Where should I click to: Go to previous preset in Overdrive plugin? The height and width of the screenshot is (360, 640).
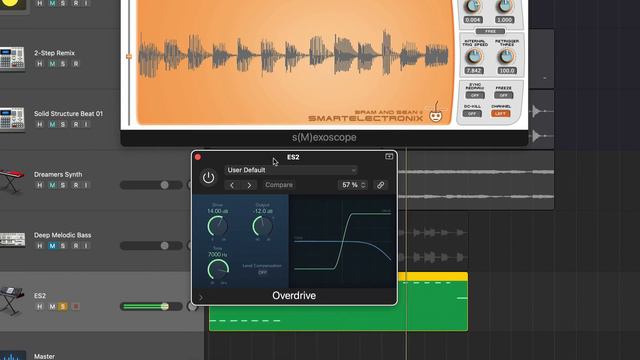[x=232, y=185]
